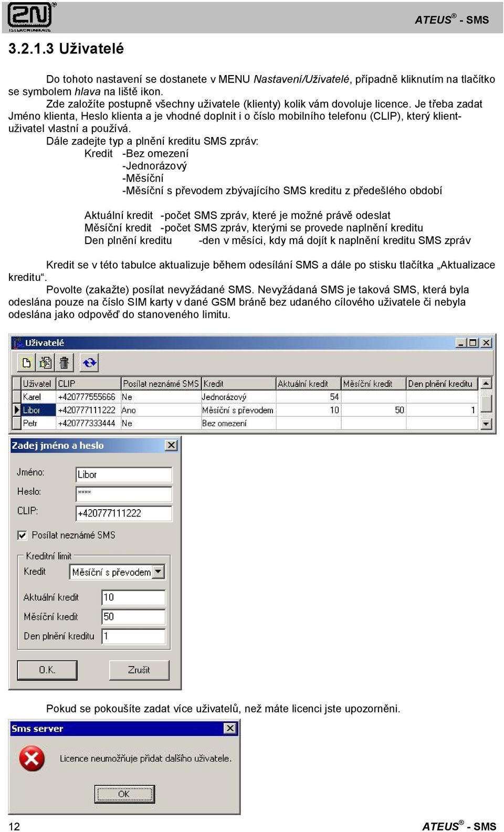Open the Kredit type dropdown

(159, 572)
